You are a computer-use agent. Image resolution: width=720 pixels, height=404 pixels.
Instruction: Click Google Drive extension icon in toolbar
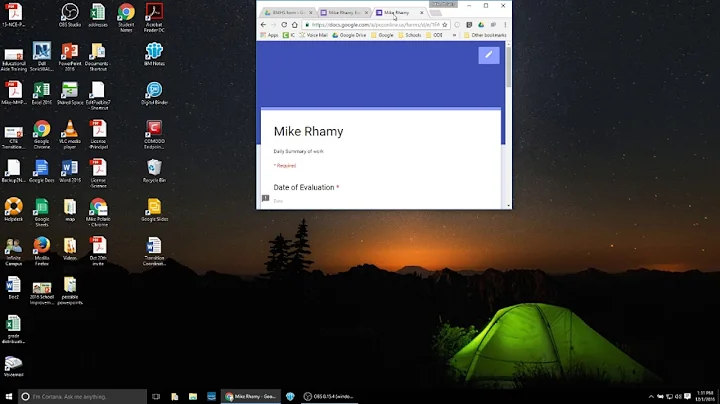481,25
